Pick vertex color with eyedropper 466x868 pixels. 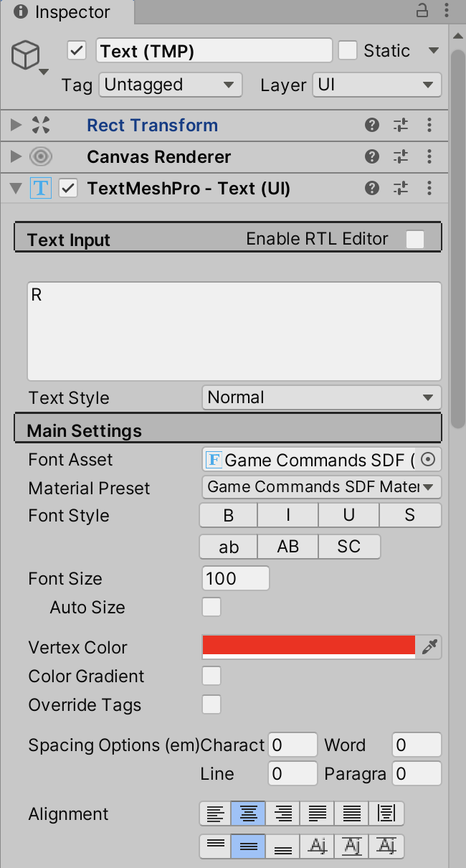[429, 647]
